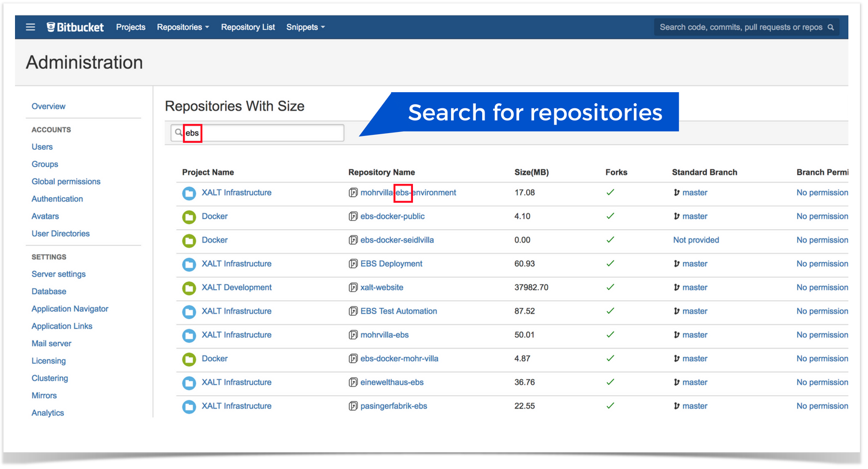Click repository icon next to EBS Test Automation
This screenshot has height=469, width=868.
[353, 311]
